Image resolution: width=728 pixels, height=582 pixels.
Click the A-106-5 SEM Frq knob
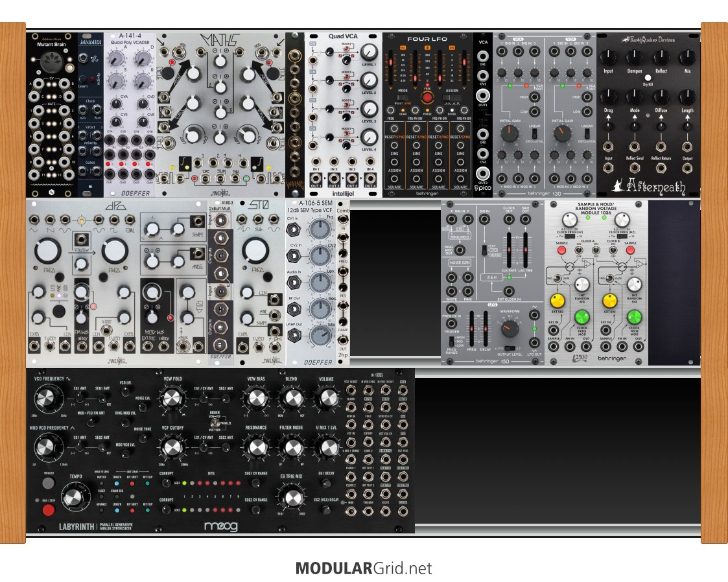click(x=320, y=229)
